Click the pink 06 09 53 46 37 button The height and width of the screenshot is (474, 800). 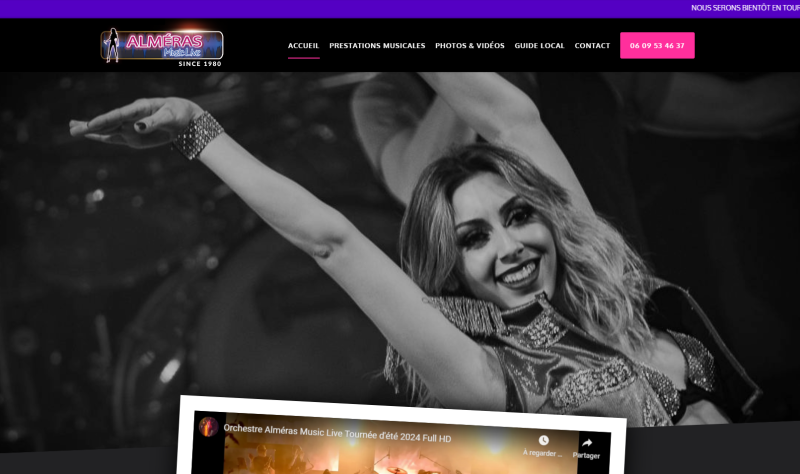(x=657, y=46)
